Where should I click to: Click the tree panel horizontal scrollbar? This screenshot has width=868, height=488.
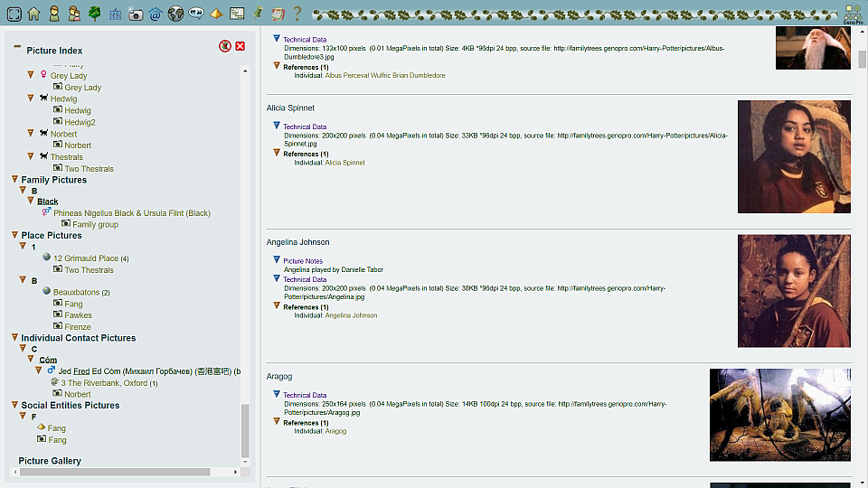[x=115, y=472]
